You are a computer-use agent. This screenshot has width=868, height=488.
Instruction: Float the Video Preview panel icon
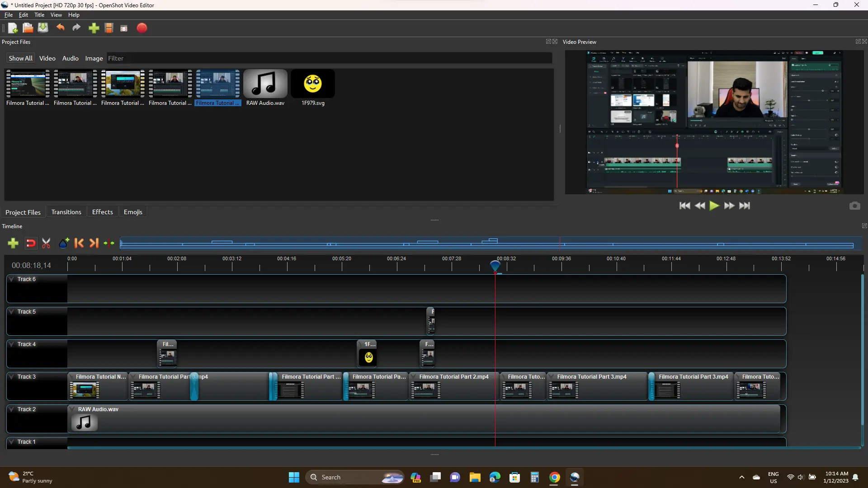click(x=858, y=42)
